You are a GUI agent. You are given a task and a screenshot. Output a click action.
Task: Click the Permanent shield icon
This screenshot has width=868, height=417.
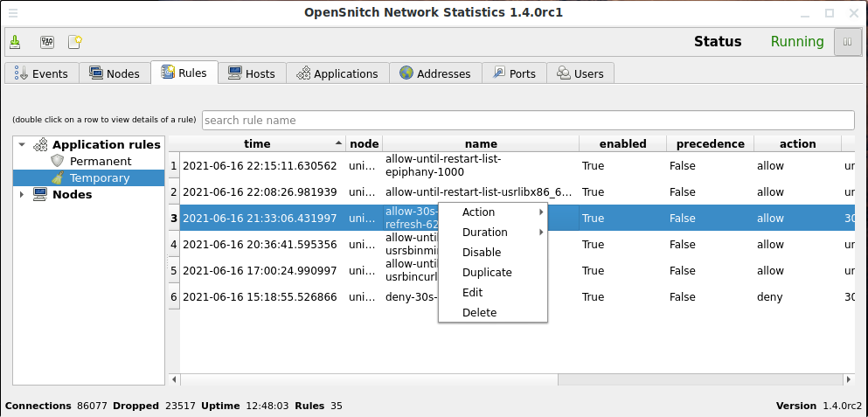(x=58, y=161)
